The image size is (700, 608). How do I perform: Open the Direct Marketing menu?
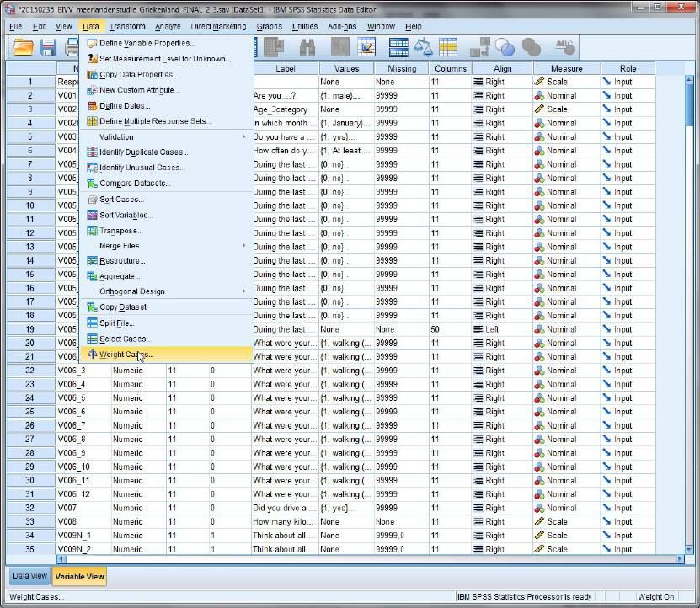(218, 26)
